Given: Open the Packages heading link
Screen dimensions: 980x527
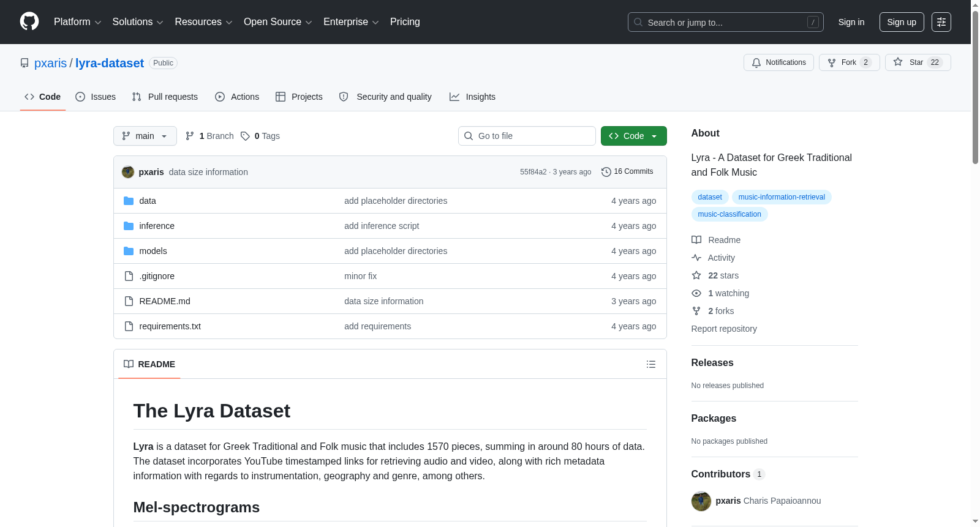Looking at the screenshot, I should (714, 419).
